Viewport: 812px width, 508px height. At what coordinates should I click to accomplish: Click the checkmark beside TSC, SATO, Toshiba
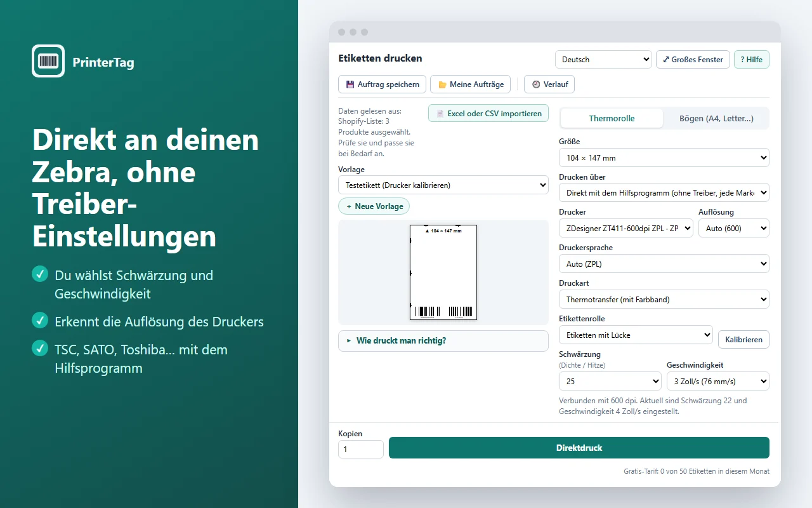coord(40,349)
